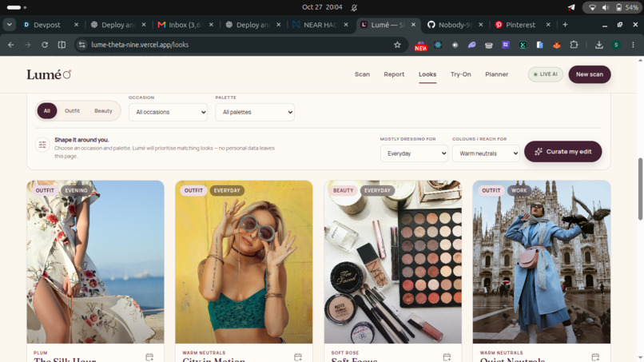Viewport: 644px width, 362px height.
Task: Click the EVENING tag on first card
Action: (76, 191)
